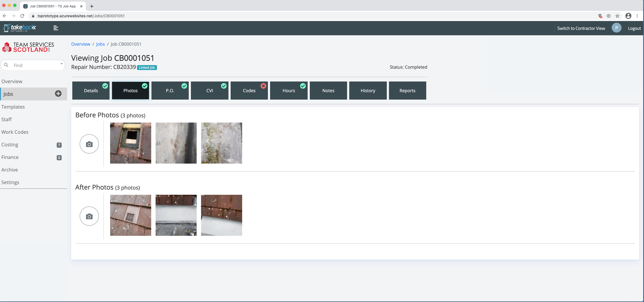This screenshot has height=302, width=644.
Task: Click the Find search magnifier icon
Action: point(6,65)
